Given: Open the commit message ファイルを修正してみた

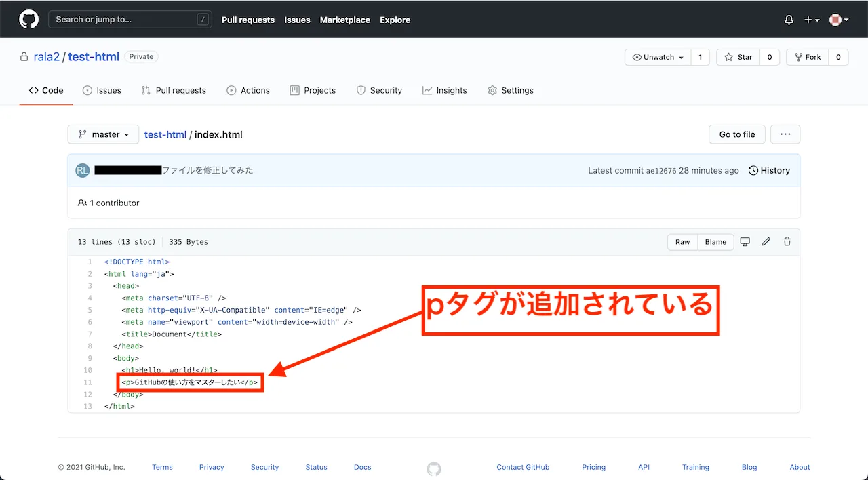Looking at the screenshot, I should (208, 170).
